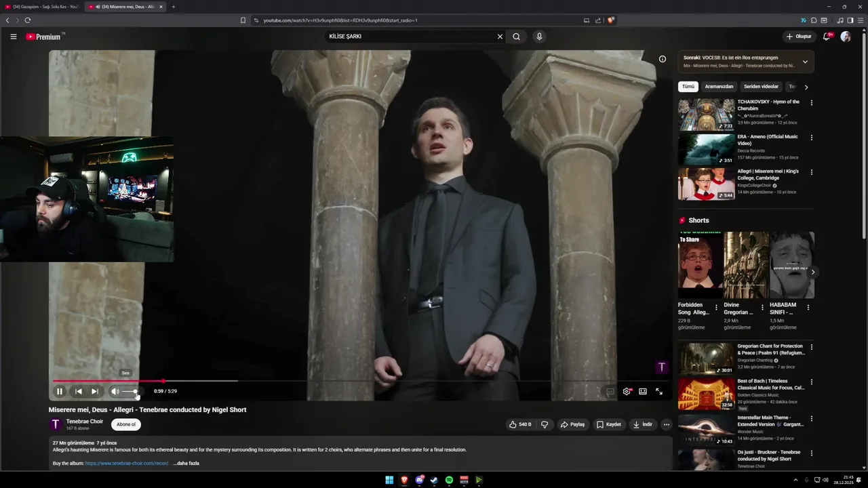
Task: Click the Oluştur create button
Action: [x=799, y=37]
